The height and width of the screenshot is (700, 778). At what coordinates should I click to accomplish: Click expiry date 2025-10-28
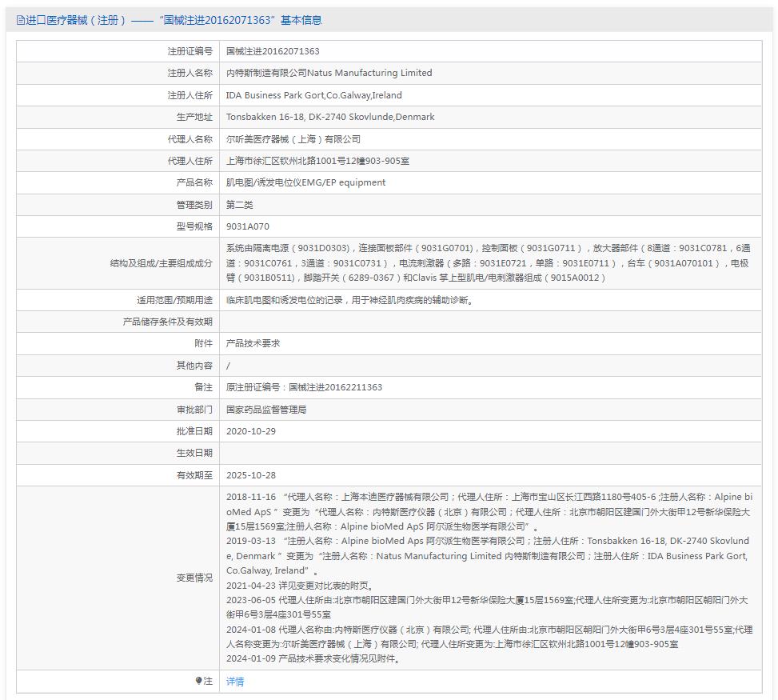tap(250, 475)
